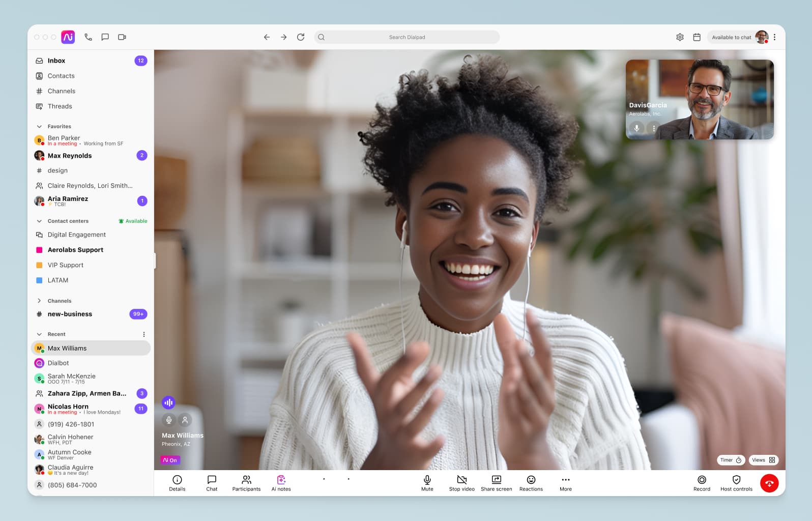
Task: Go to Threads in the sidebar
Action: [x=60, y=106]
